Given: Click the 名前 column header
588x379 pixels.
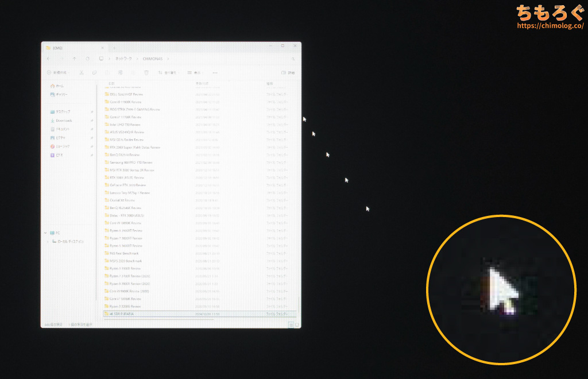Looking at the screenshot, I should (x=112, y=84).
